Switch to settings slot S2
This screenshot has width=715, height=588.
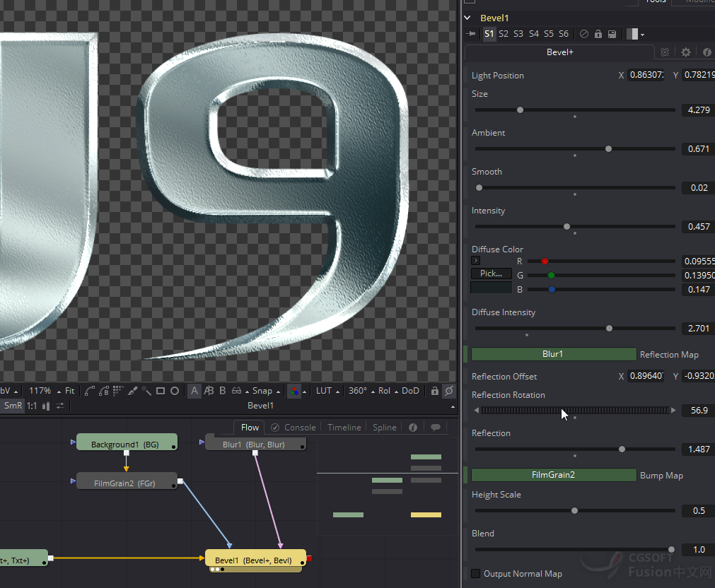click(504, 34)
